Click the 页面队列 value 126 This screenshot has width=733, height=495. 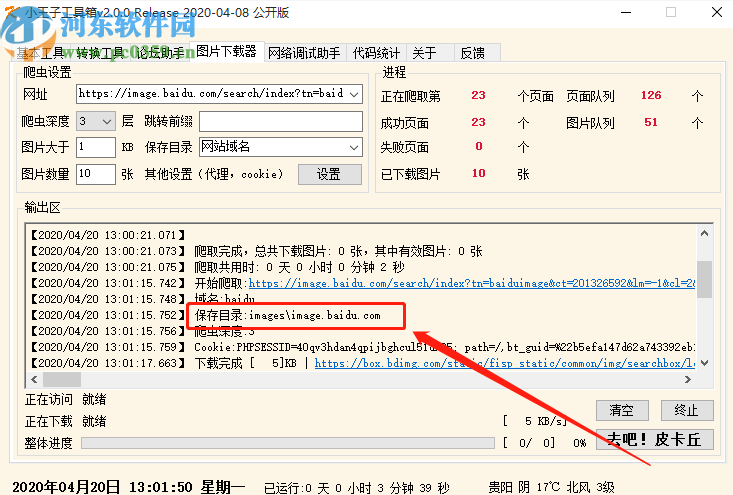click(x=651, y=95)
